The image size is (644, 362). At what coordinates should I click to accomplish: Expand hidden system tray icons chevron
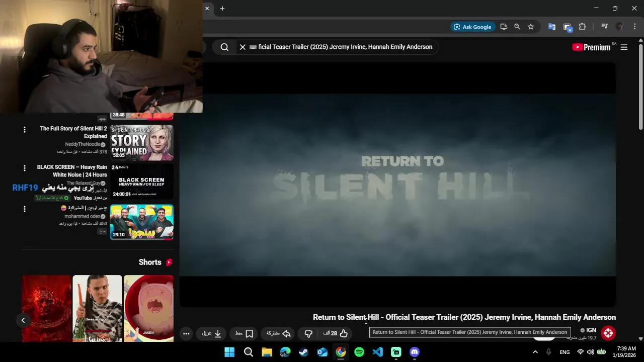536,352
